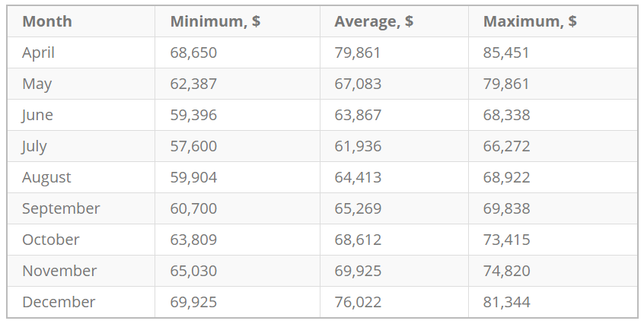Select the December row label
This screenshot has height=324, width=644.
point(59,302)
